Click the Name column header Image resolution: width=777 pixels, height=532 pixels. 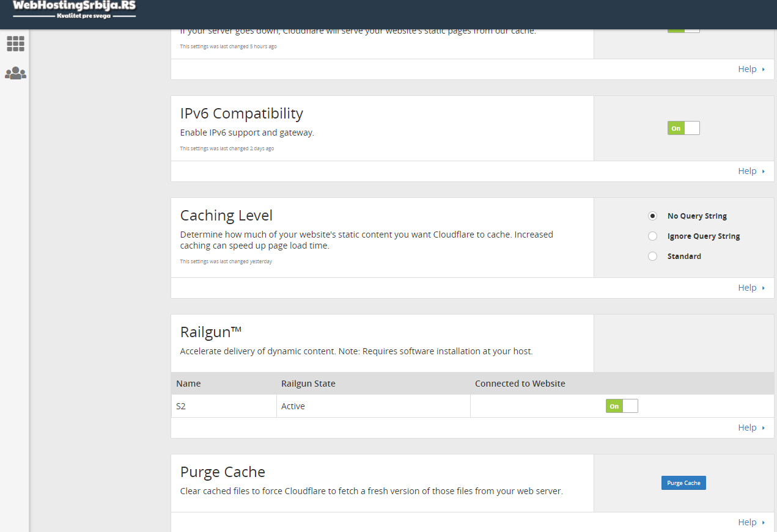[x=188, y=384]
